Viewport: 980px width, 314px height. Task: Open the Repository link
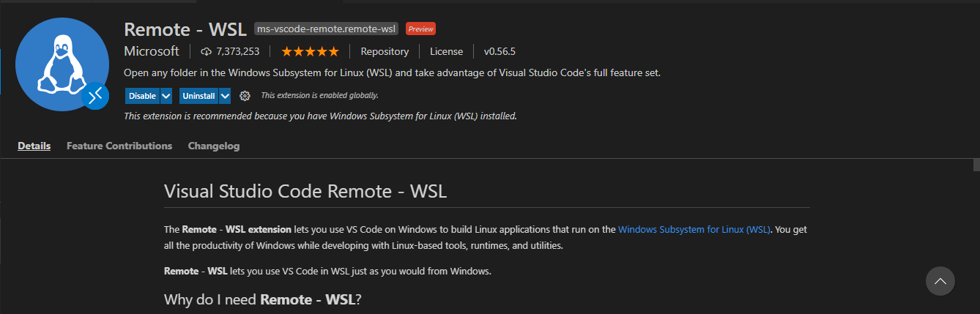click(x=385, y=51)
